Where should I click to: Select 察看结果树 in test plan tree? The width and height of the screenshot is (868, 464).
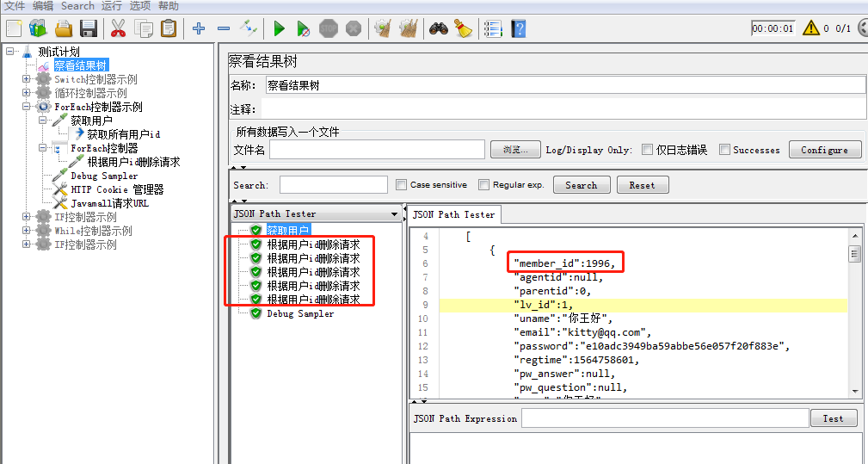(80, 65)
